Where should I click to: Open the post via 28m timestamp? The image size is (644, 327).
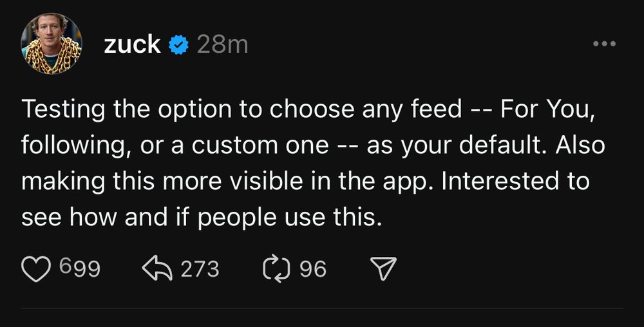click(x=222, y=44)
